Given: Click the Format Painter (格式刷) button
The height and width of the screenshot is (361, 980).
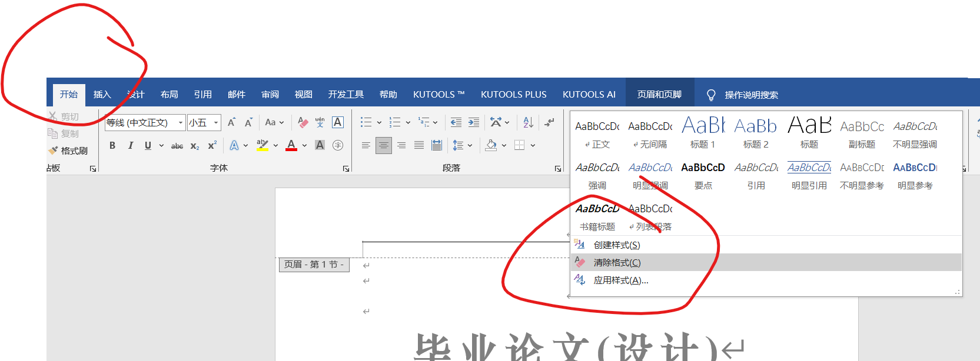Looking at the screenshot, I should pos(68,151).
